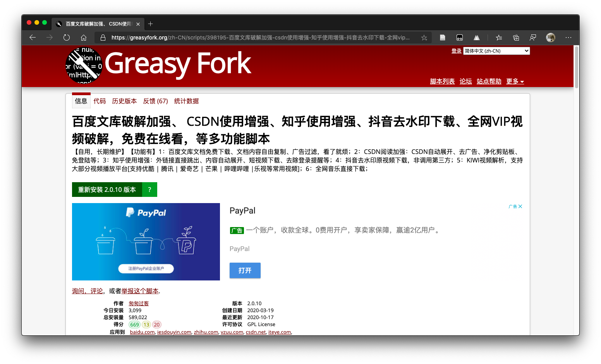This screenshot has width=601, height=364.
Task: Open the 论坛 forum link
Action: (x=465, y=81)
